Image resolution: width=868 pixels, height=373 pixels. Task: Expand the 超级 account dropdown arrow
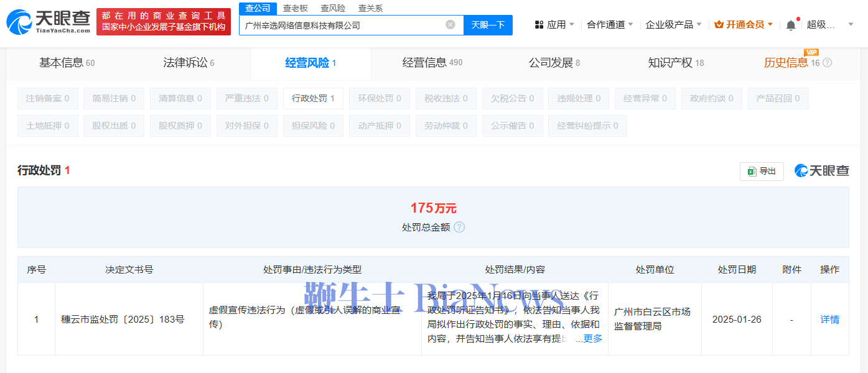click(x=850, y=23)
